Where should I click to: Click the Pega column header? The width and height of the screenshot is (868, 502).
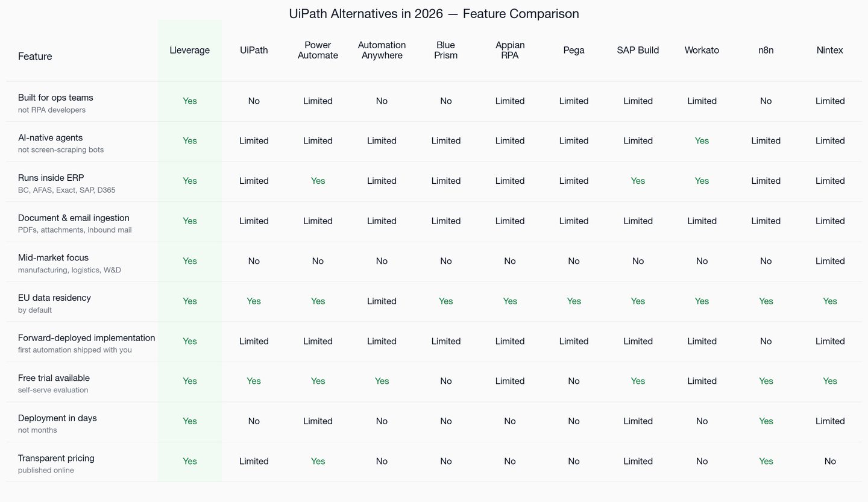(x=574, y=50)
